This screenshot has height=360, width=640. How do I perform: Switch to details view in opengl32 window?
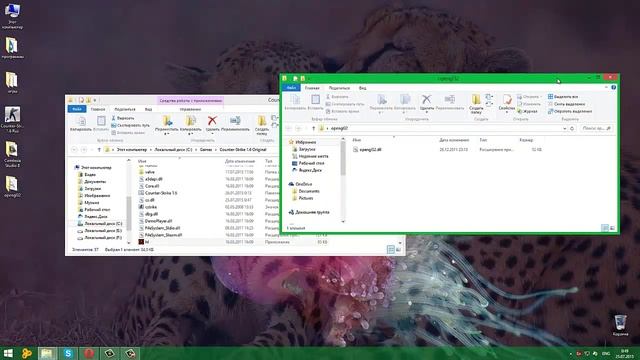tap(605, 228)
